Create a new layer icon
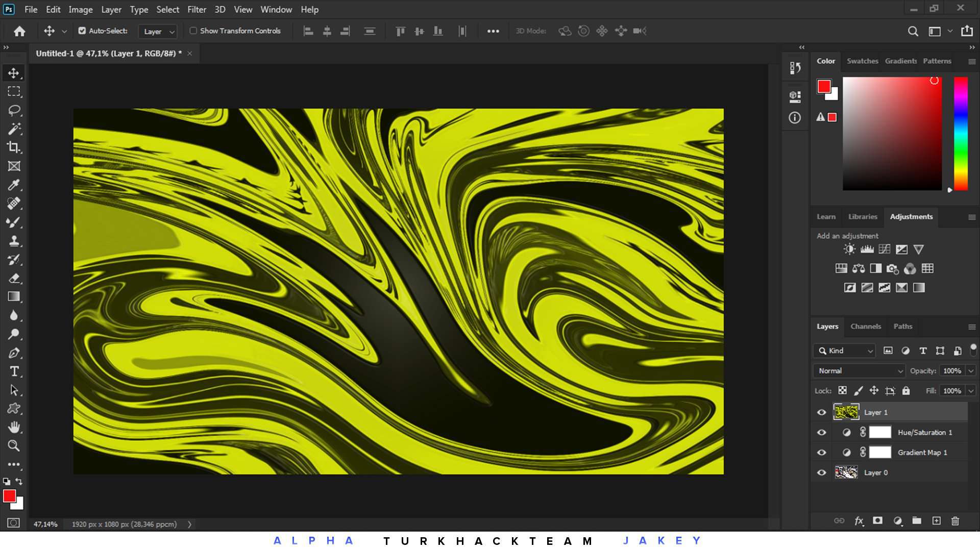Viewport: 980px width, 551px height. point(936,521)
